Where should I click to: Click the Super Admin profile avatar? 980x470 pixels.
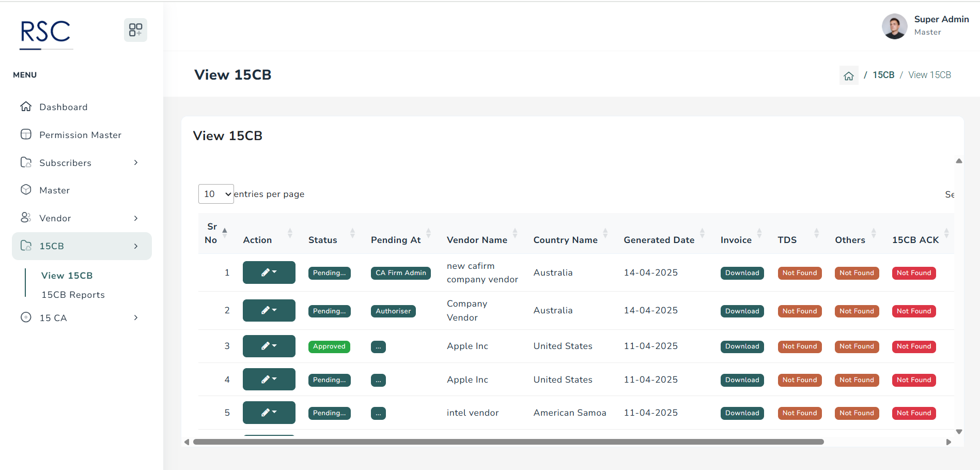(894, 26)
